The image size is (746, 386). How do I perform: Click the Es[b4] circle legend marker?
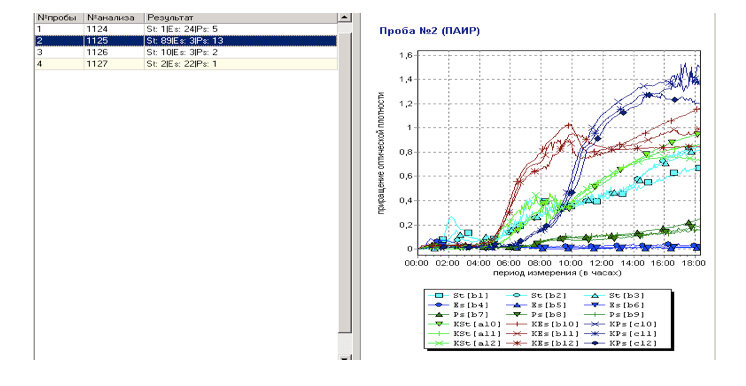tap(439, 305)
